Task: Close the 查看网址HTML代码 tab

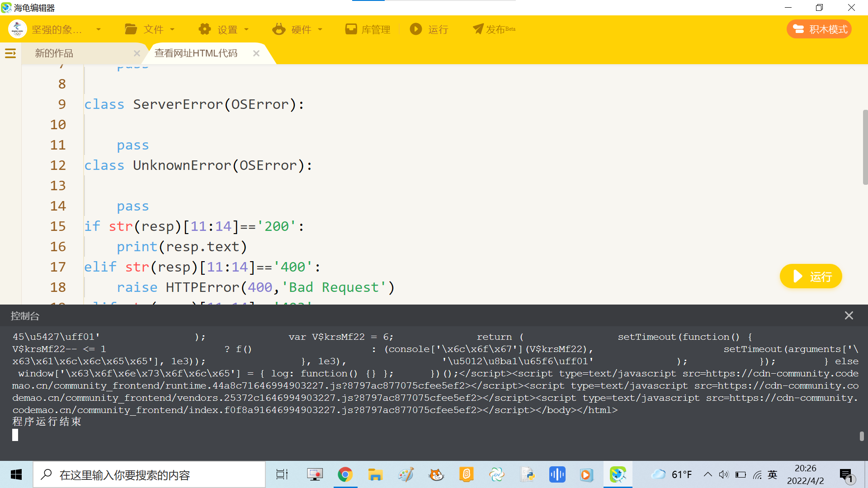Action: pyautogui.click(x=256, y=53)
